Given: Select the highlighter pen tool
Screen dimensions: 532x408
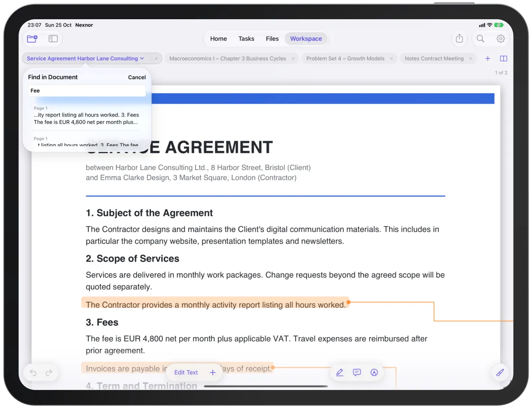Looking at the screenshot, I should point(340,372).
